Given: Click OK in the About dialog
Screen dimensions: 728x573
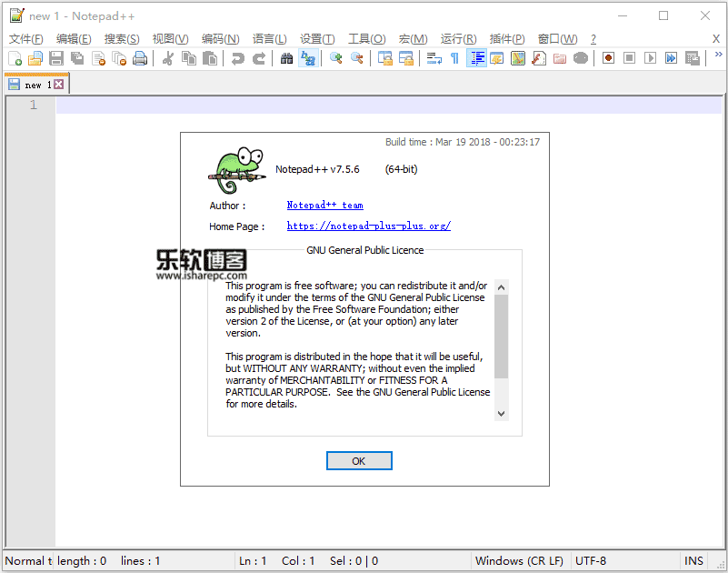Looking at the screenshot, I should pos(359,460).
